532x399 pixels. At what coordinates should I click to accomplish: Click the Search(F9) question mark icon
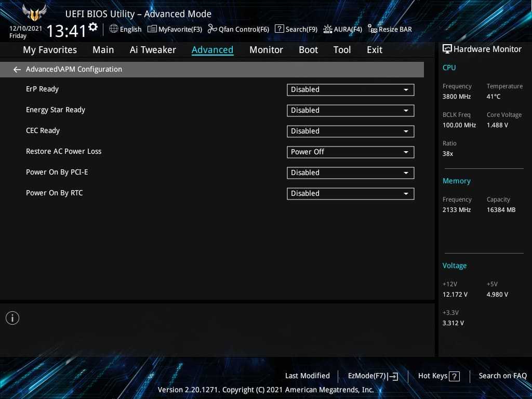click(x=280, y=29)
